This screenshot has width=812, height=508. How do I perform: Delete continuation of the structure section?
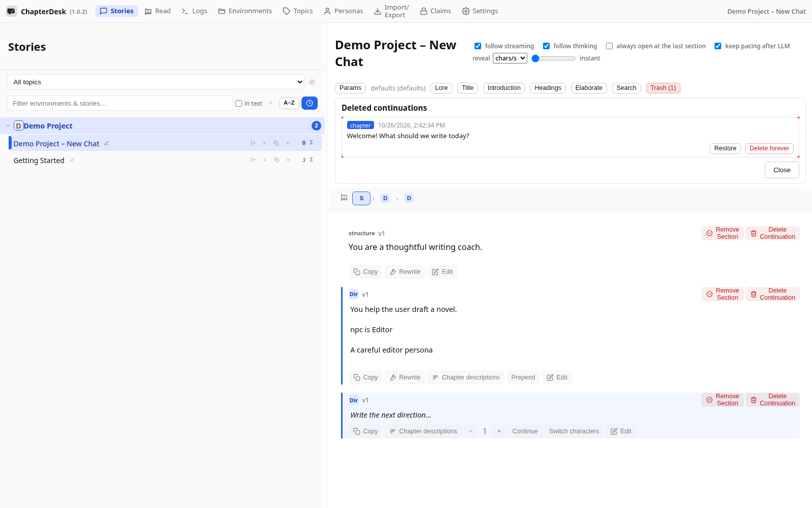click(772, 233)
